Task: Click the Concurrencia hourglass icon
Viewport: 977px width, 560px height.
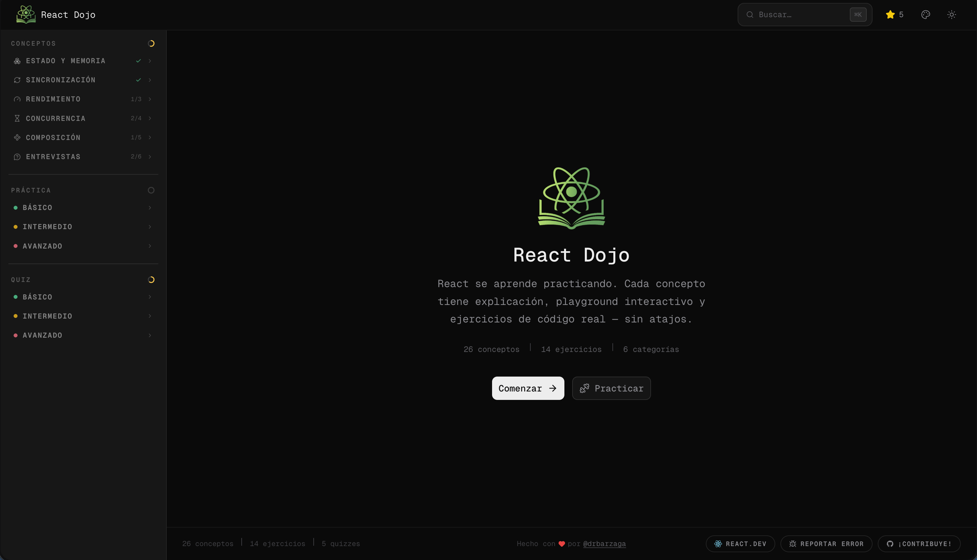Action: coord(17,118)
